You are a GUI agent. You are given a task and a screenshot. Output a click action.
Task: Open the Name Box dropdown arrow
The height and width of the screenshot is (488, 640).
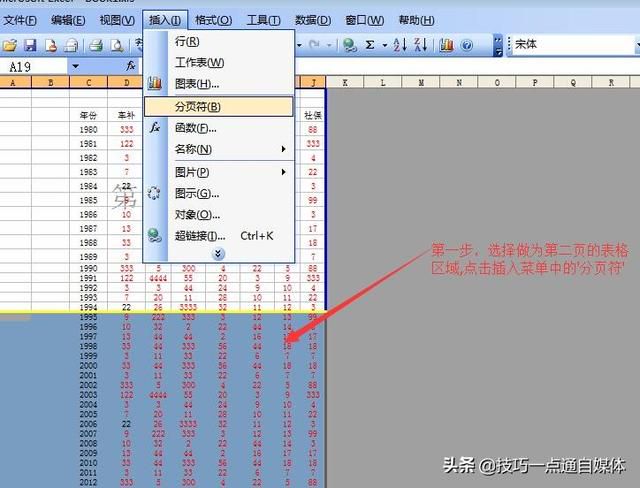(76, 66)
